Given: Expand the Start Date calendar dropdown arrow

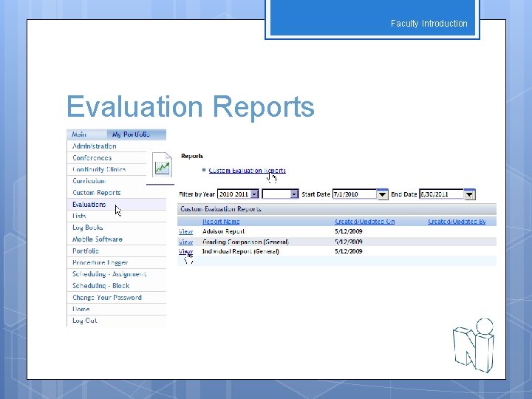Looking at the screenshot, I should point(382,194).
